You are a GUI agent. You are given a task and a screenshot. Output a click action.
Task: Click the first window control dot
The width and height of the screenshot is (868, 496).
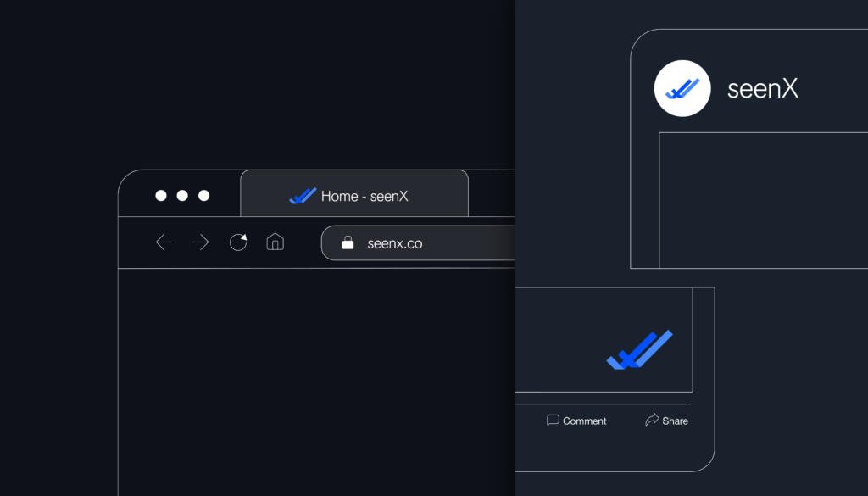click(161, 196)
